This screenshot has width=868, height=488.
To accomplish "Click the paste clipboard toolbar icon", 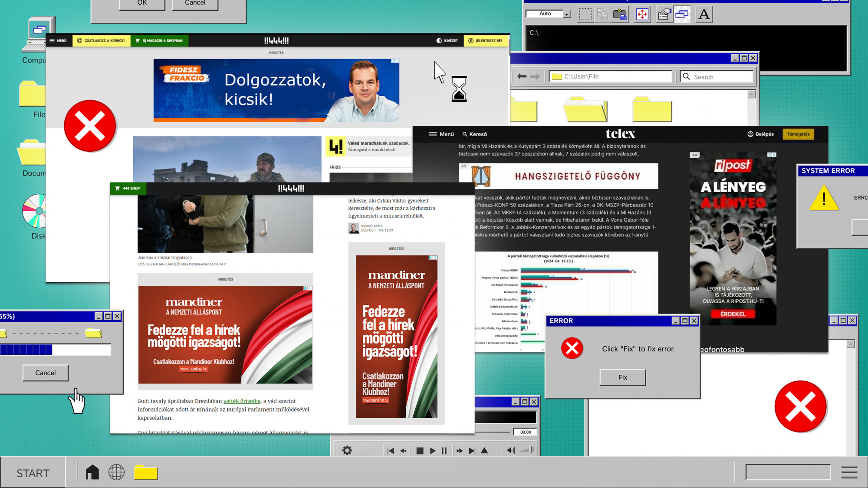I will pyautogui.click(x=620, y=14).
